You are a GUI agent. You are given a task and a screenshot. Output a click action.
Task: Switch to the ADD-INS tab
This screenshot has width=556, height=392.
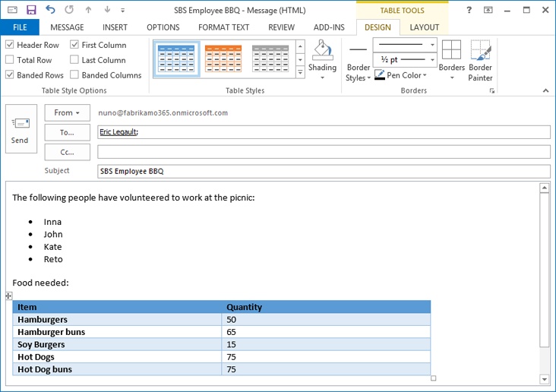[329, 27]
